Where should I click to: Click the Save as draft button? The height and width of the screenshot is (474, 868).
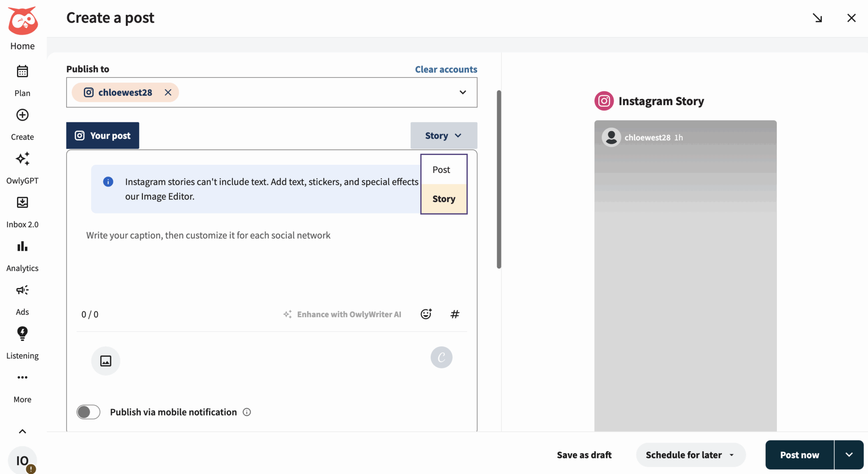[x=584, y=455]
